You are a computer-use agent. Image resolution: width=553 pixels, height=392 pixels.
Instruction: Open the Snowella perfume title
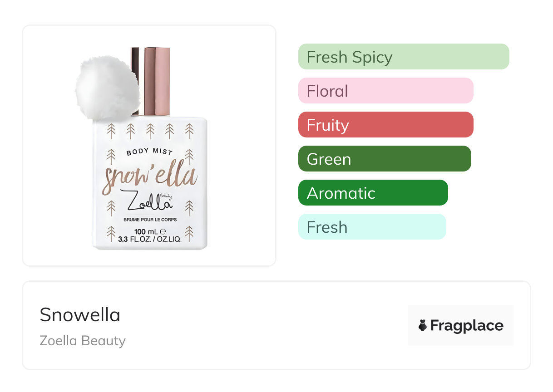(x=80, y=315)
